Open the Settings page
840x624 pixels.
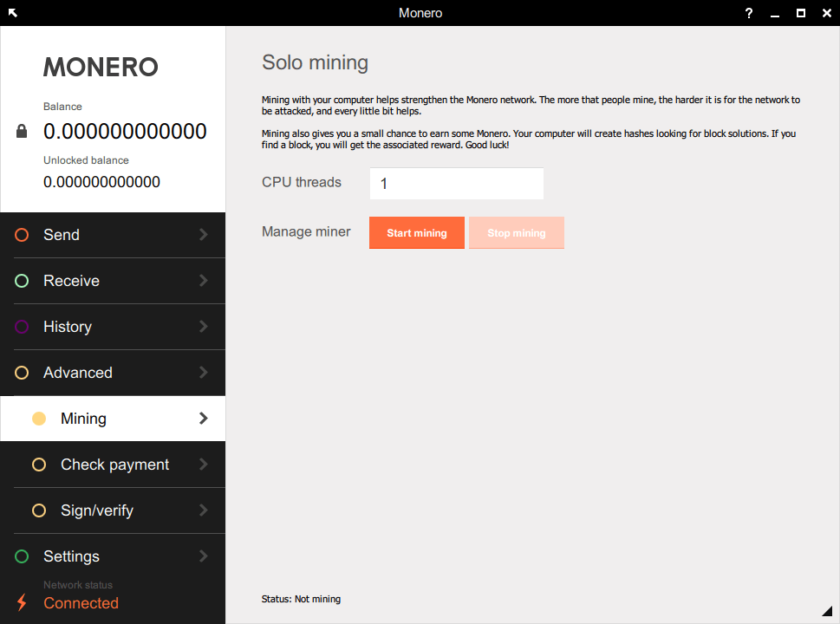[x=113, y=556]
